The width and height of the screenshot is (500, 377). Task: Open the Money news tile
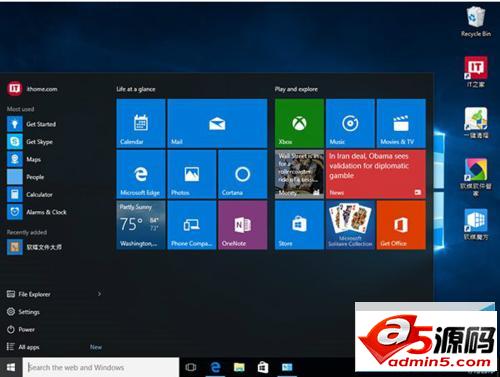[x=299, y=174]
